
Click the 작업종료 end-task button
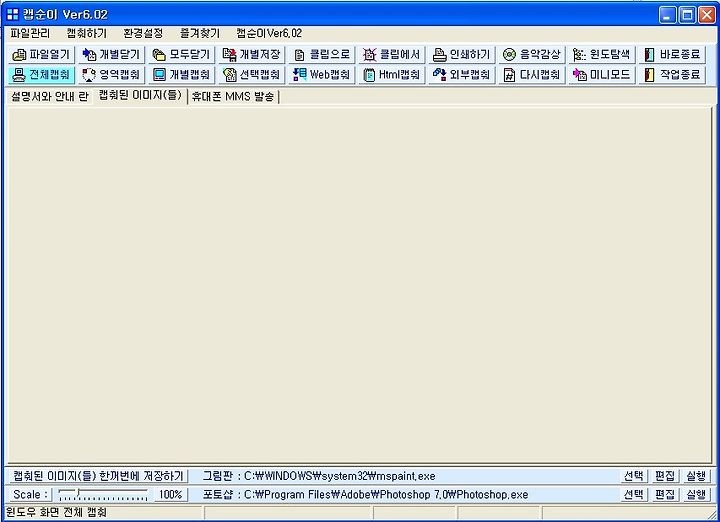(671, 74)
